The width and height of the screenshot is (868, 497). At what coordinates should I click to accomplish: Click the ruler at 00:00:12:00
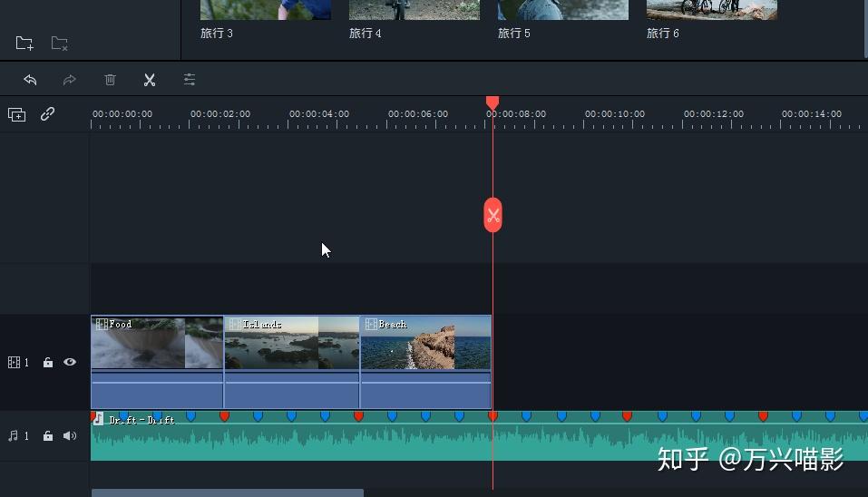coord(714,114)
